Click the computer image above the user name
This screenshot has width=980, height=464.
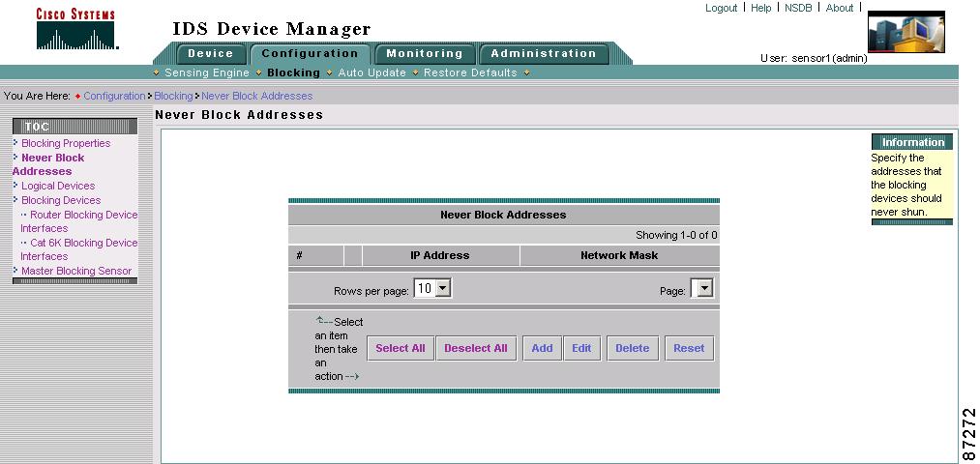[906, 32]
